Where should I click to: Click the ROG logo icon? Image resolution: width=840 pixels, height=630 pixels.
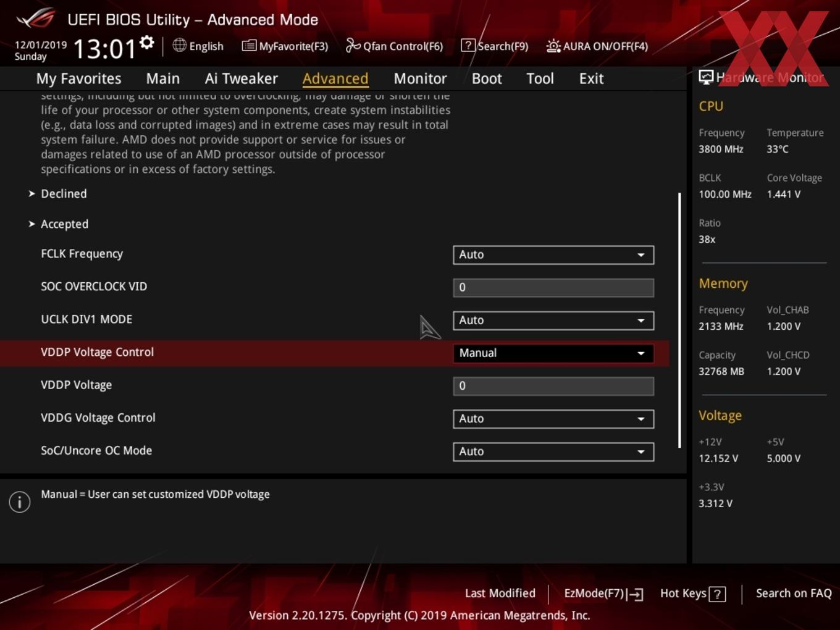pos(35,19)
